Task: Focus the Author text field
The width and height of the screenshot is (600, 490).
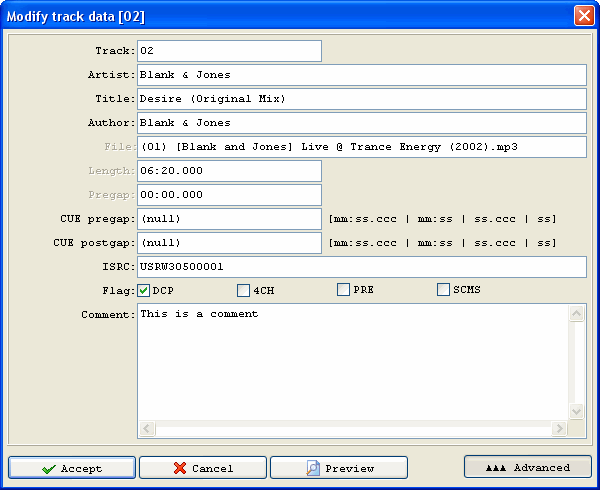Action: [360, 123]
